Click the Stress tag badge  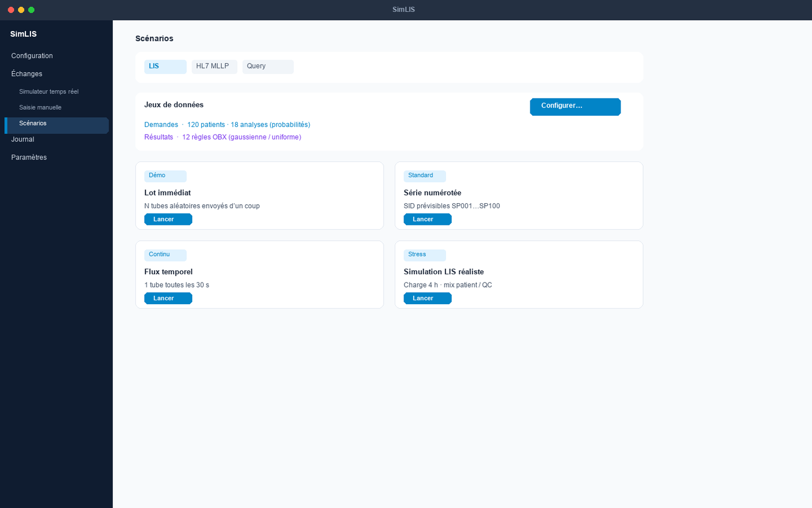coord(425,255)
